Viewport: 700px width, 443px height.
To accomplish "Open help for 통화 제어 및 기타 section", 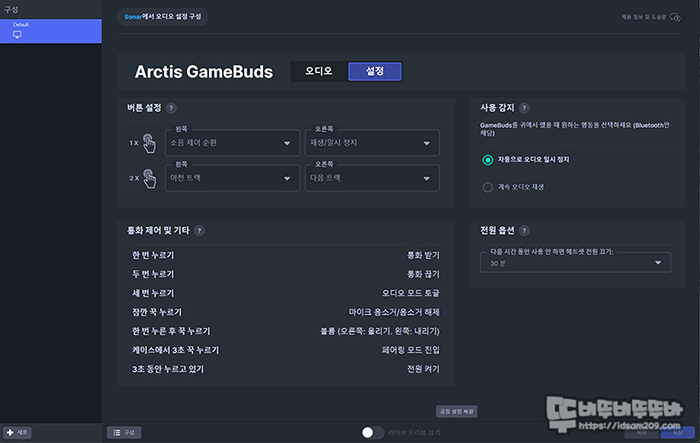I will pos(200,231).
